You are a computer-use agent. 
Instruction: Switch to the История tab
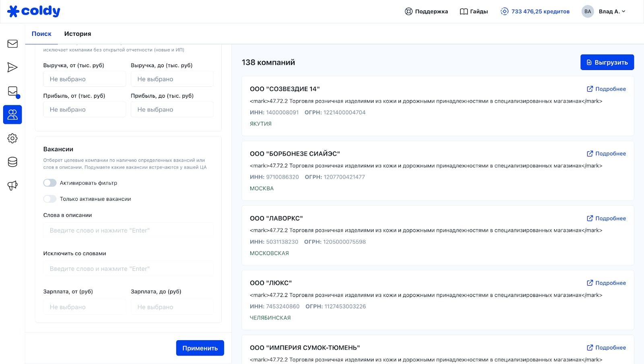pyautogui.click(x=77, y=34)
